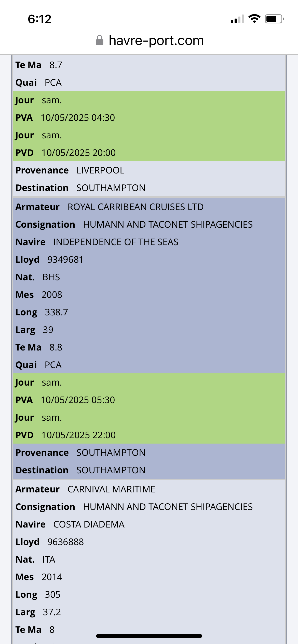The width and height of the screenshot is (298, 644).
Task: Tap PVA time 10/05/2025 04:30
Action: [x=78, y=118]
